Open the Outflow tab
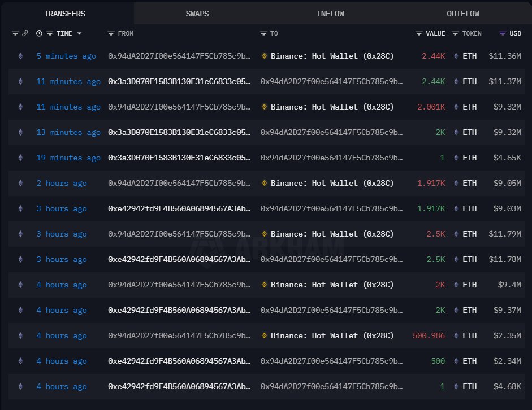This screenshot has width=532, height=410. [463, 14]
